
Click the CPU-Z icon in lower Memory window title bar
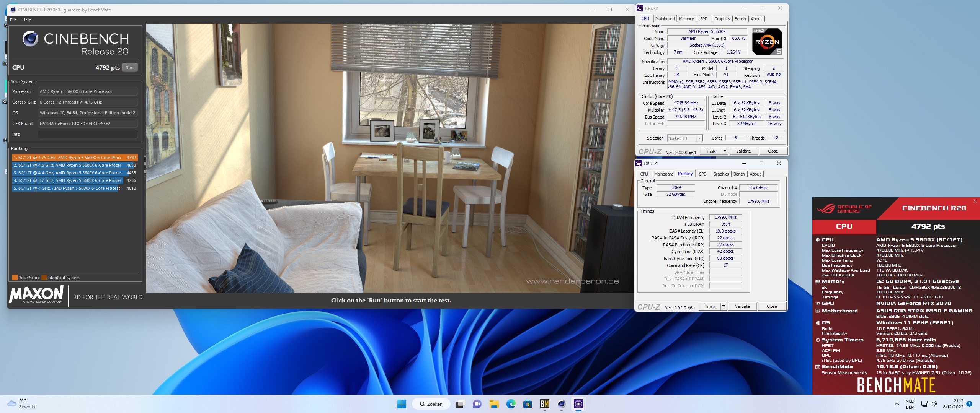pyautogui.click(x=639, y=163)
